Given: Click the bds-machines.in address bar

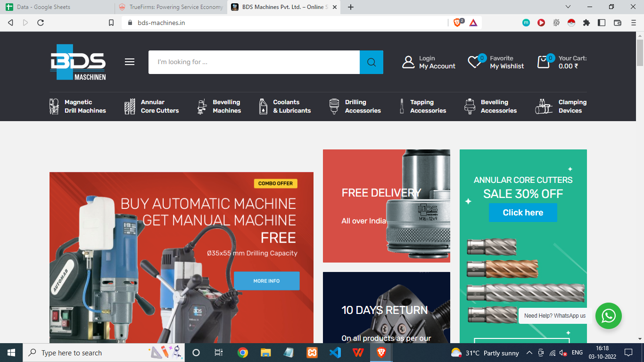Looking at the screenshot, I should click(285, 23).
